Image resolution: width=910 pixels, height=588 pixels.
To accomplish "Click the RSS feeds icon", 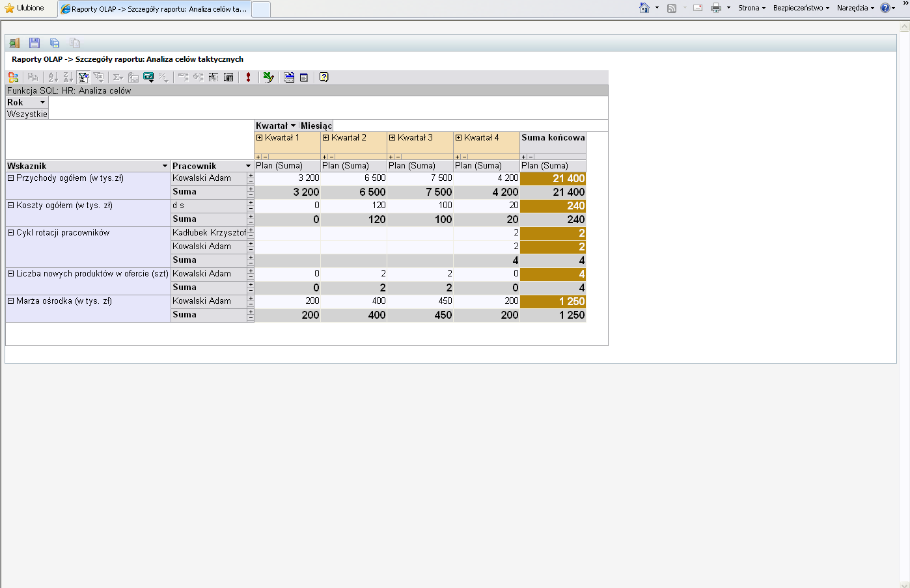I will click(x=672, y=8).
